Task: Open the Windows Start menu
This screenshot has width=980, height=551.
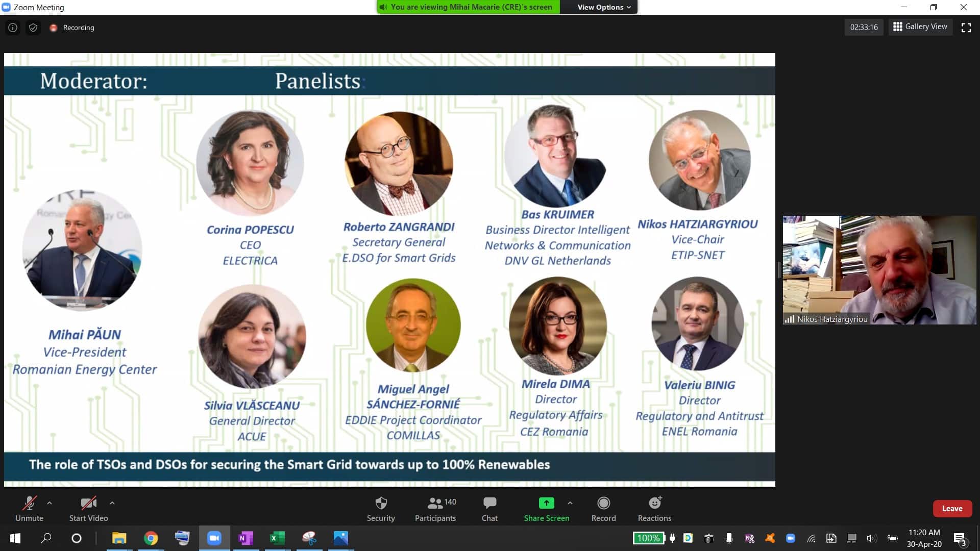Action: (x=15, y=538)
